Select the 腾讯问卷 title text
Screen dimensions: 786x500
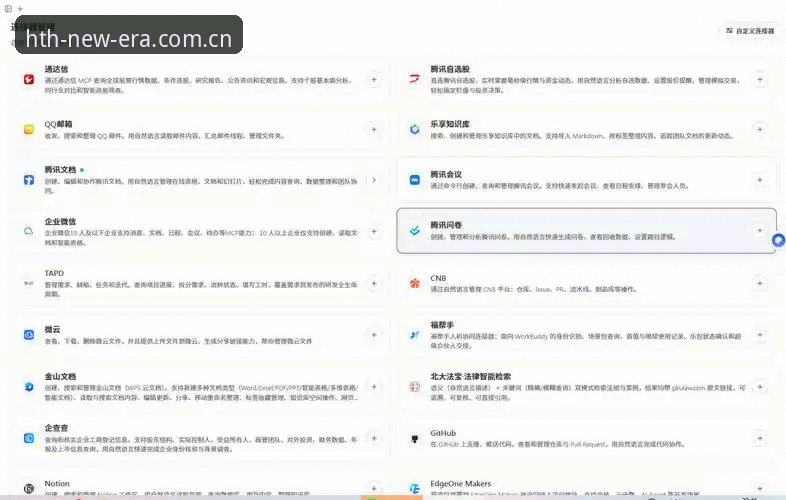(446, 225)
